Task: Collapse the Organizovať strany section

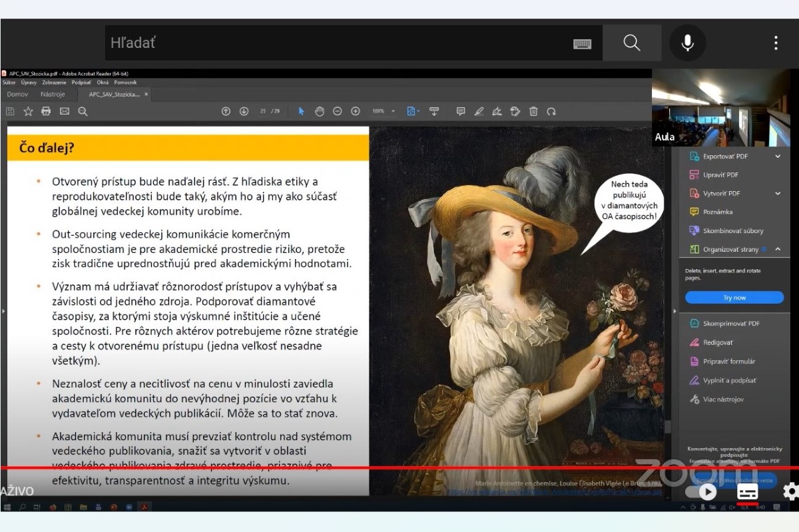Action: point(778,250)
